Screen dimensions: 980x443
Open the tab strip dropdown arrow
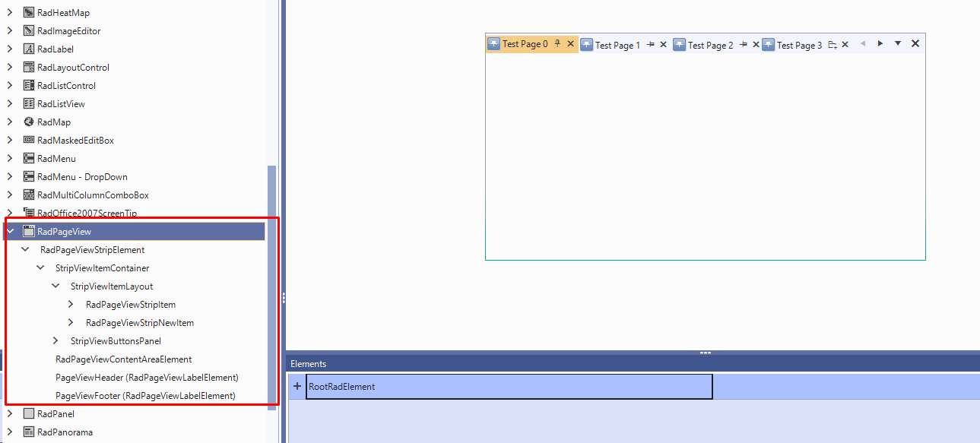(x=898, y=44)
